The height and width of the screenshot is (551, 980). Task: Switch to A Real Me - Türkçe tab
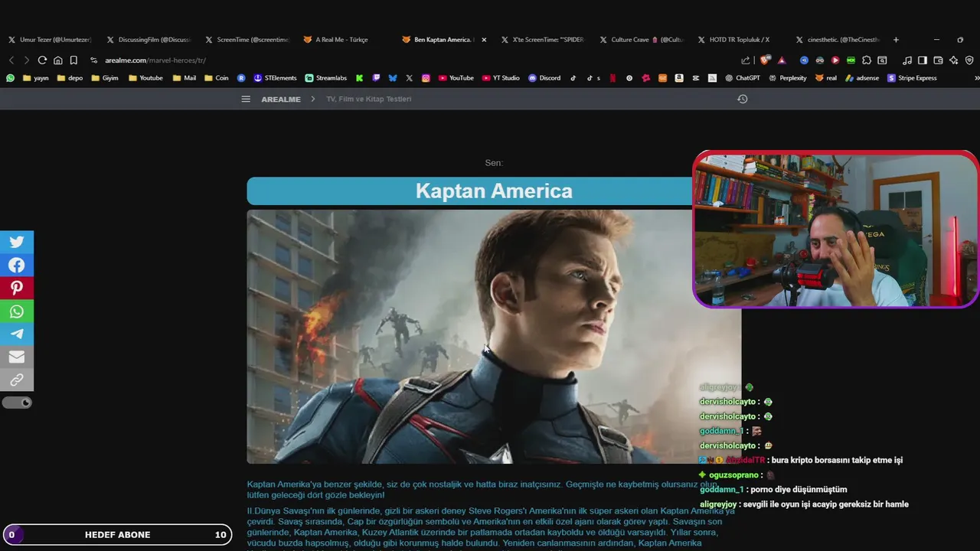342,40
